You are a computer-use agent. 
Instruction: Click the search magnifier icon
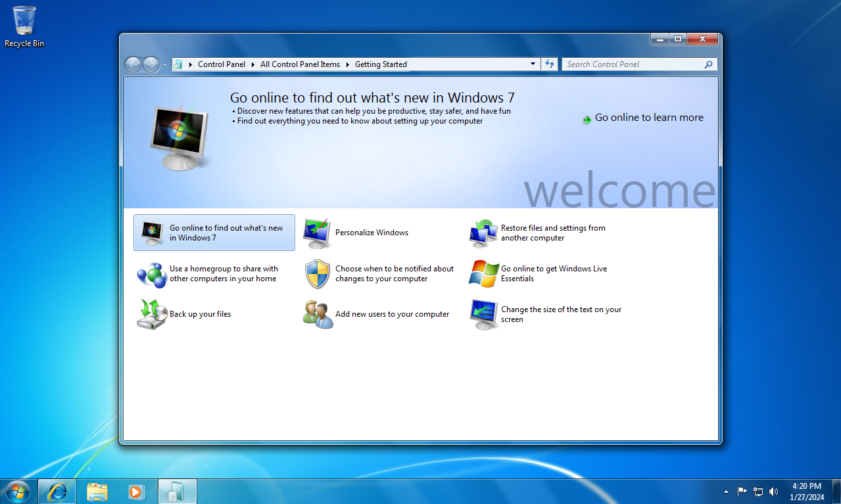(708, 64)
